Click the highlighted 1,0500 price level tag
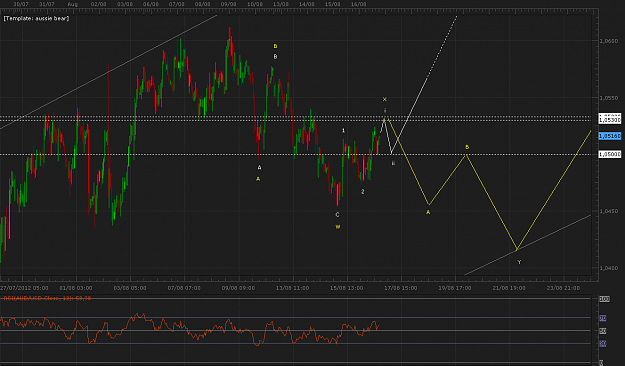This screenshot has height=366, width=625. tap(610, 154)
